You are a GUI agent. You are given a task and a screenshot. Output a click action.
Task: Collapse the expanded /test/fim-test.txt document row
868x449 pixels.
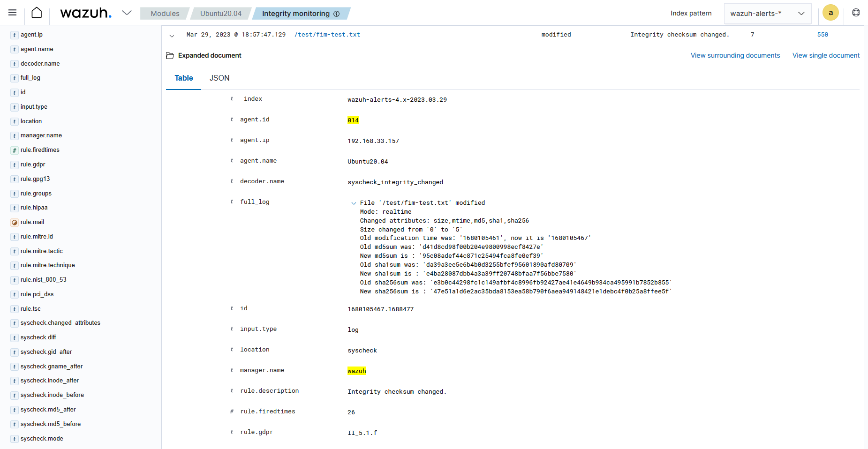click(x=172, y=35)
